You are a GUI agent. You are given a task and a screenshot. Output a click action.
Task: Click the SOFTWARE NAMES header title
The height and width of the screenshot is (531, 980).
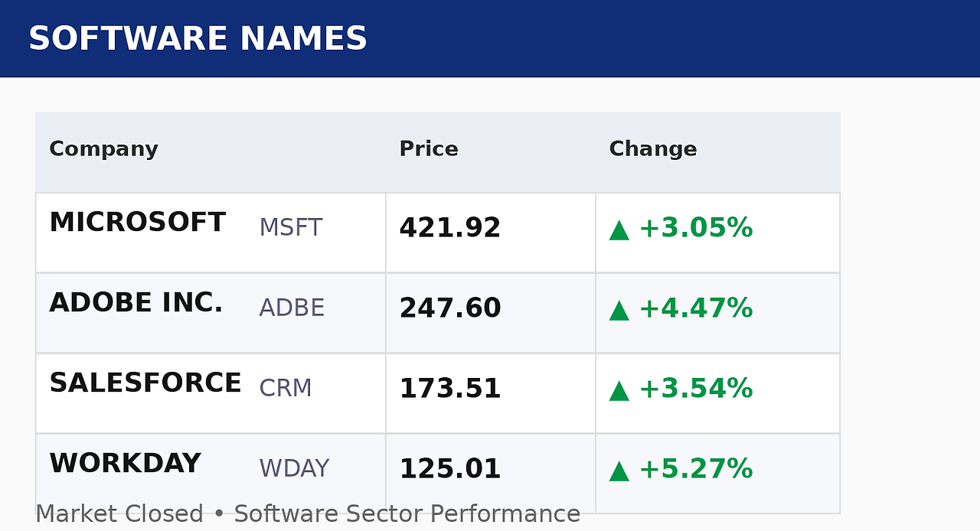click(198, 39)
